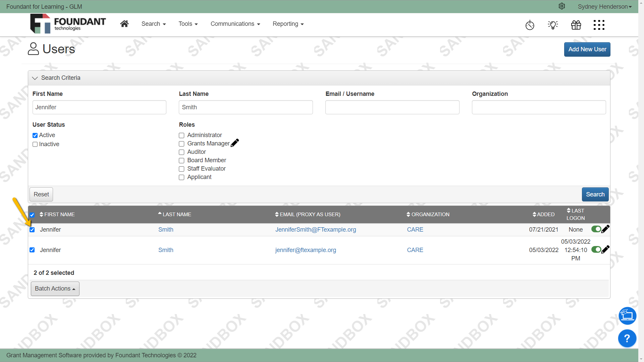Open the Communications dropdown menu
The image size is (644, 362).
point(235,24)
